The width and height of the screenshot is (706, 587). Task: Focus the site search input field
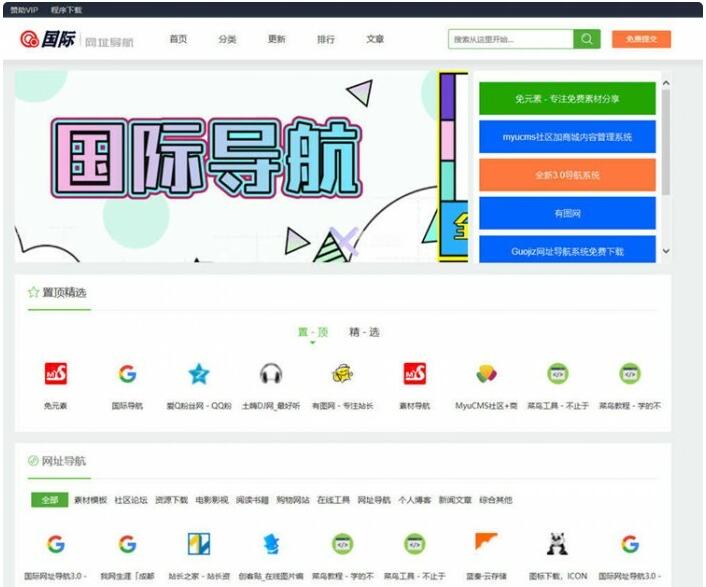tap(510, 39)
